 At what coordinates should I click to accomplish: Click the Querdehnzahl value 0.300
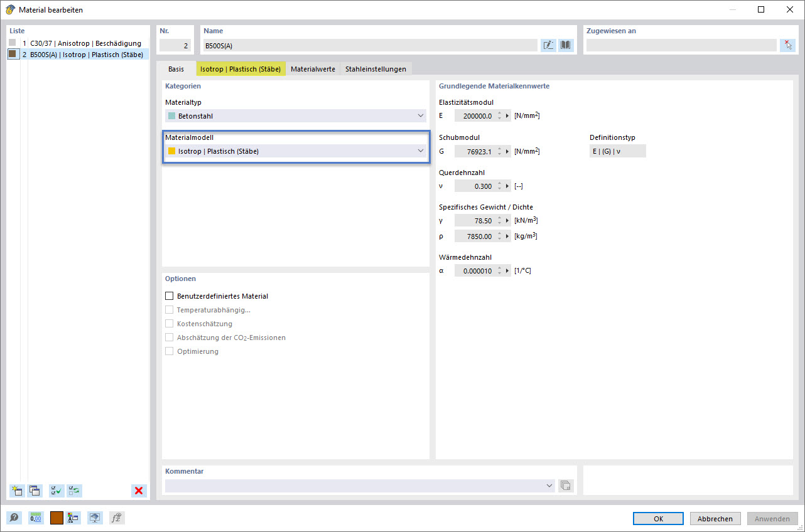(x=475, y=186)
